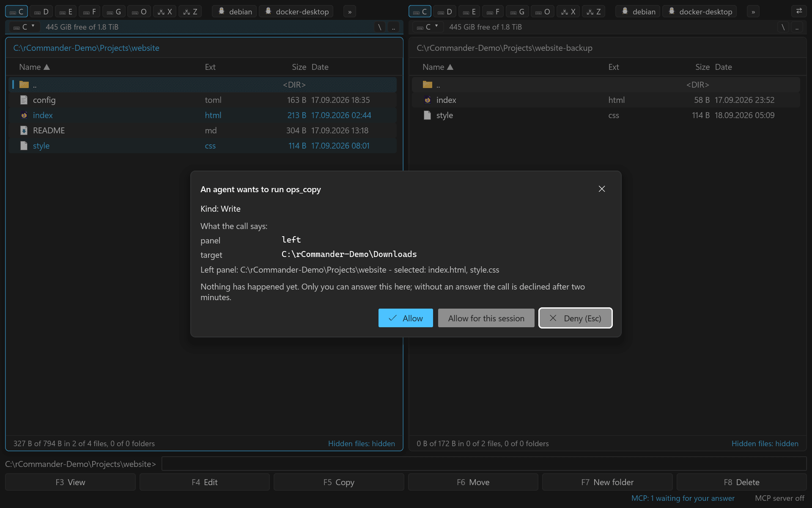
Task: Switch right panel to network drive X
Action: (568, 12)
